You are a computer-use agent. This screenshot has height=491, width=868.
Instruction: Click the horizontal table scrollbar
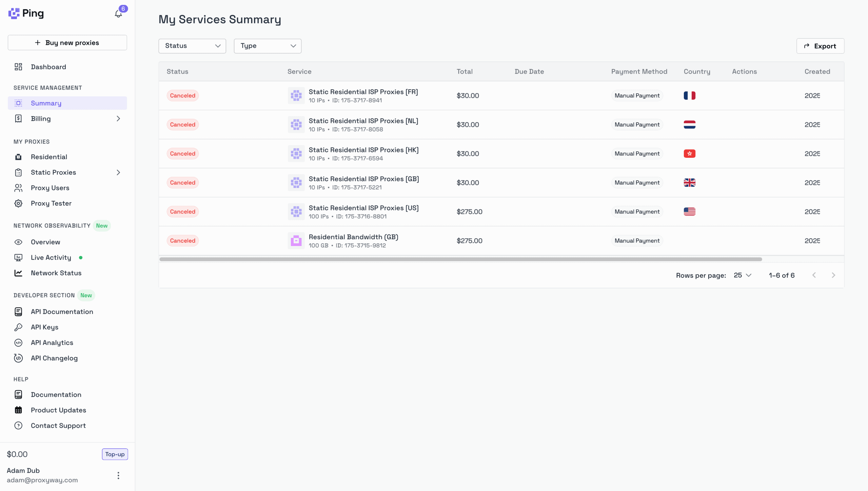460,259
